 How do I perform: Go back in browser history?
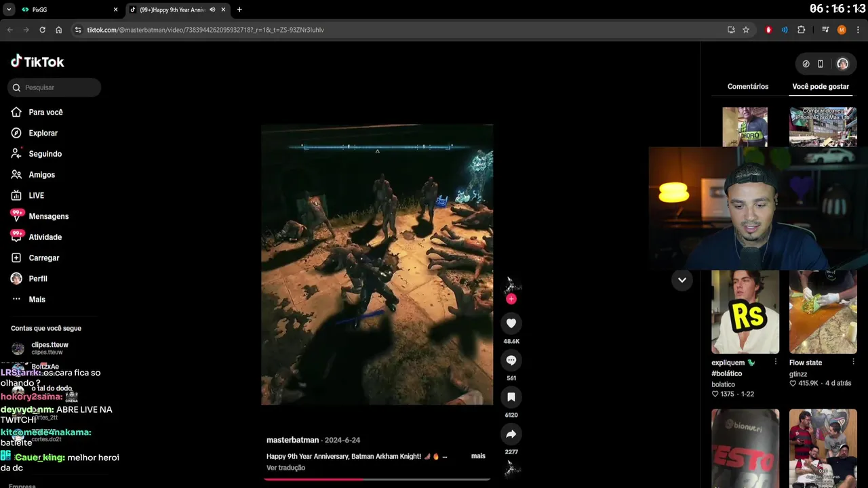[9, 30]
